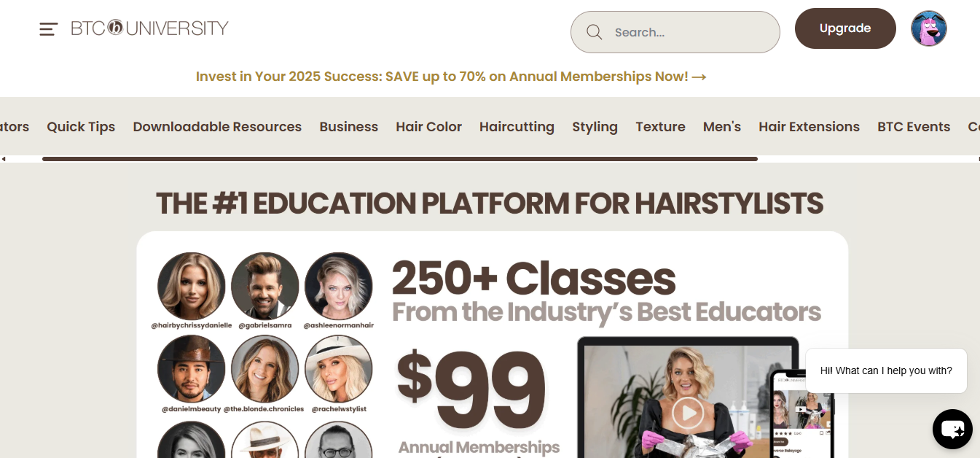Go to the Downloadable Resources category
The width and height of the screenshot is (980, 458).
tap(217, 127)
